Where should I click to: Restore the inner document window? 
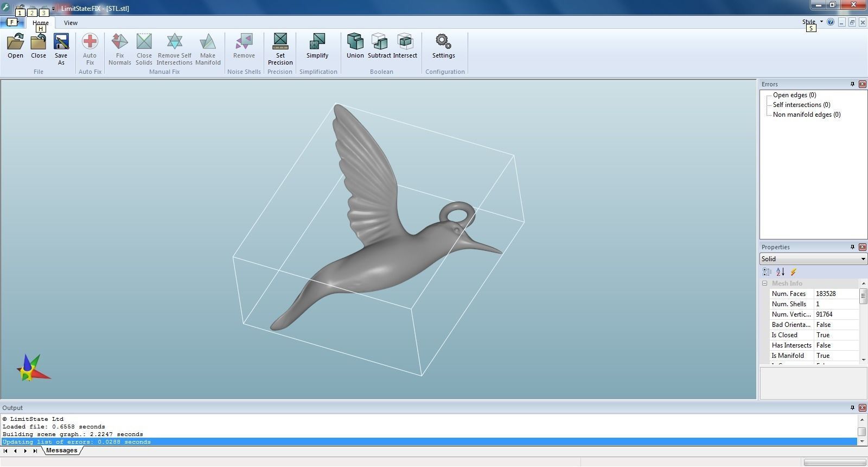(852, 22)
